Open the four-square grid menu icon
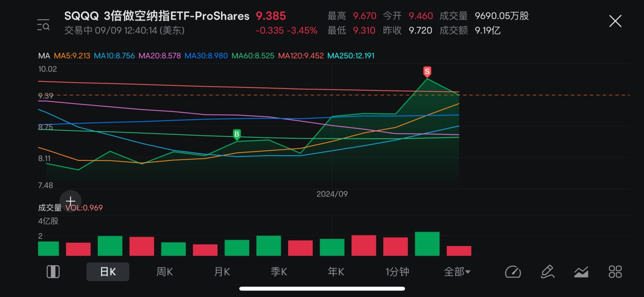Viewport: 644px width, 297px height. [615, 272]
